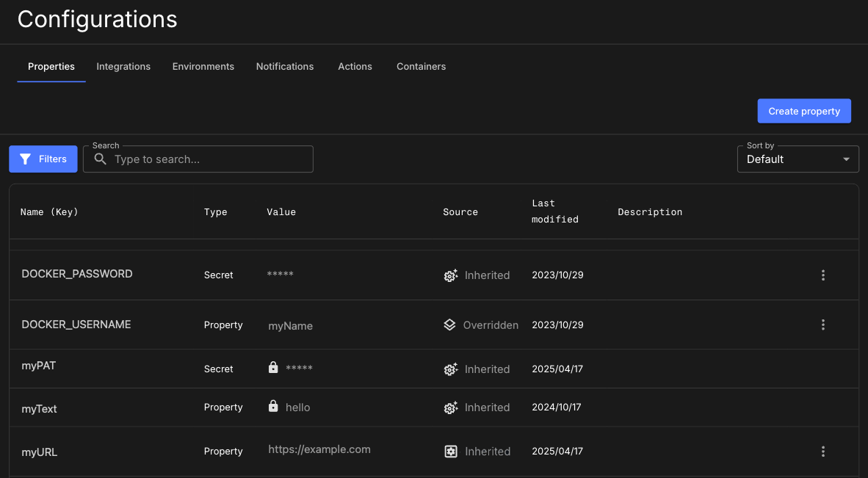Click the Inherited gear icon for myText
This screenshot has height=478, width=868.
pyautogui.click(x=450, y=407)
